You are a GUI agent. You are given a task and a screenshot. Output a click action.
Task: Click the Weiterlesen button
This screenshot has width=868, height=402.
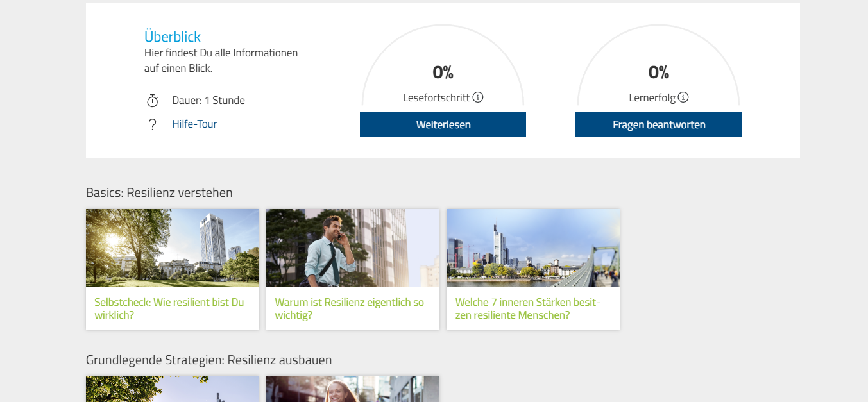(443, 124)
